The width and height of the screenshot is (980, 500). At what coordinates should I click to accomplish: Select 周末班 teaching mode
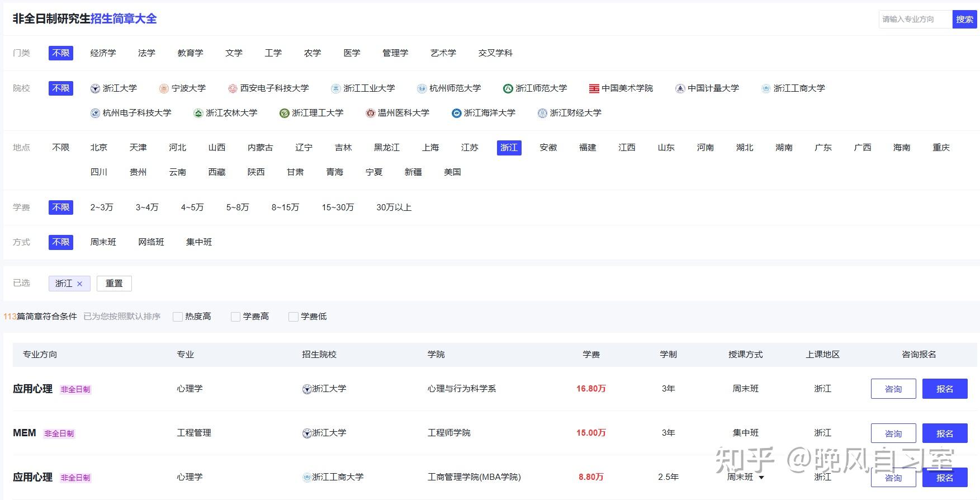(103, 242)
